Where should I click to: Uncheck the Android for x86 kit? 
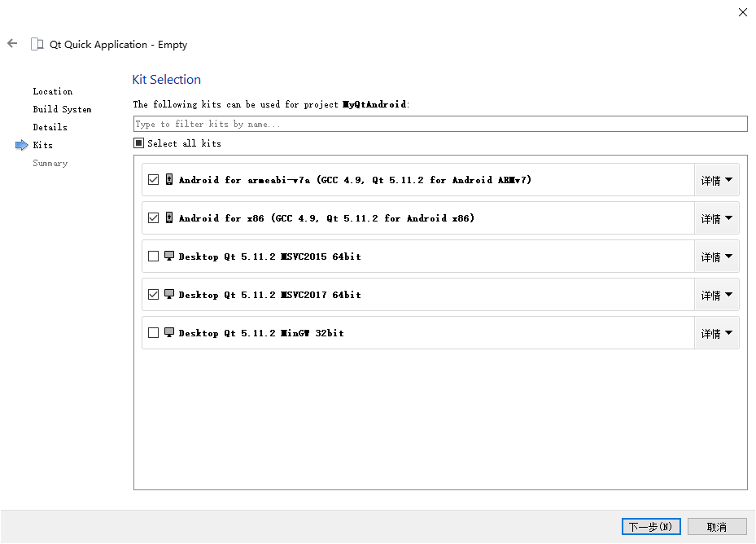coord(154,217)
